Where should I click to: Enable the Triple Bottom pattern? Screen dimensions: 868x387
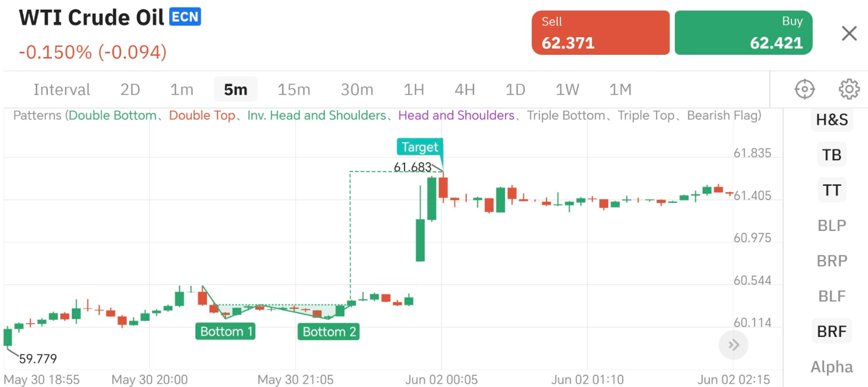point(566,115)
